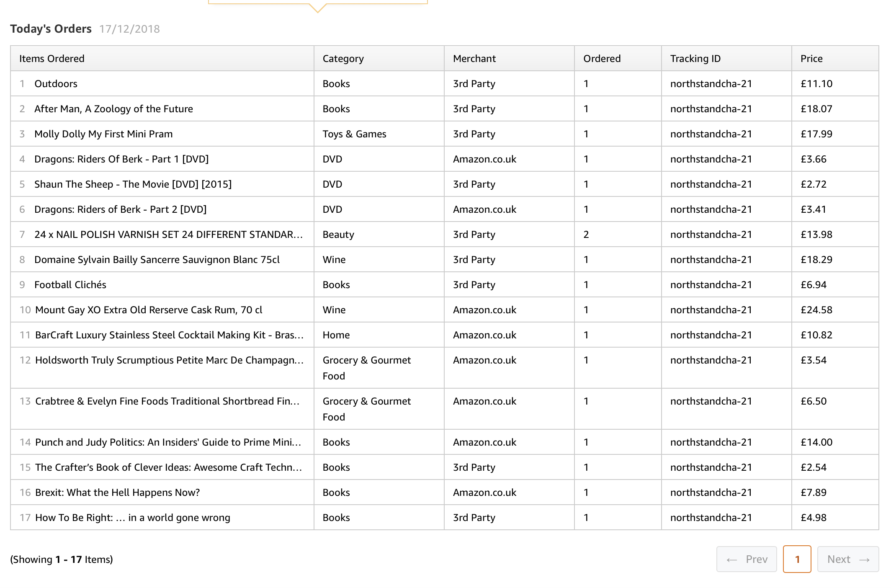Click the £24.58 price cell
Screen dimensions: 891x588
(x=816, y=310)
